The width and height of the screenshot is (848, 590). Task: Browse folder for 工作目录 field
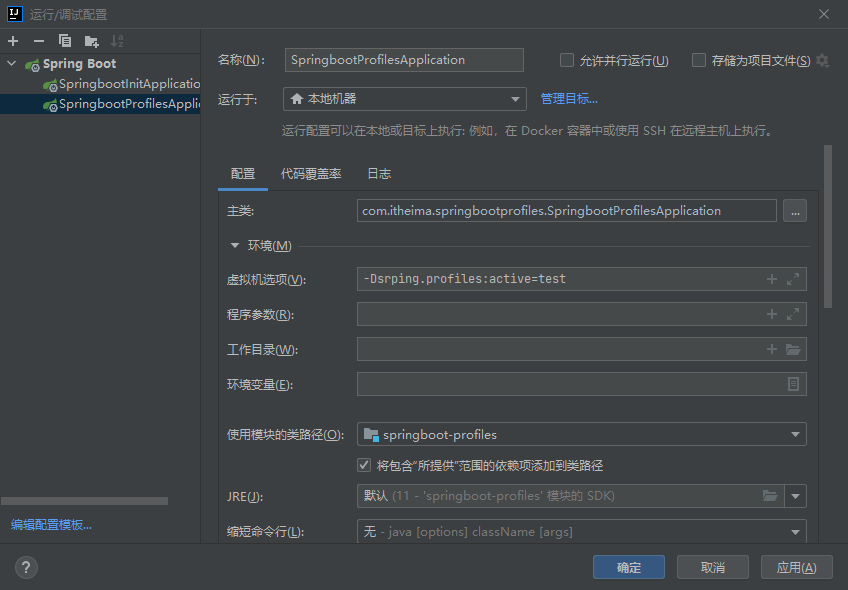793,349
